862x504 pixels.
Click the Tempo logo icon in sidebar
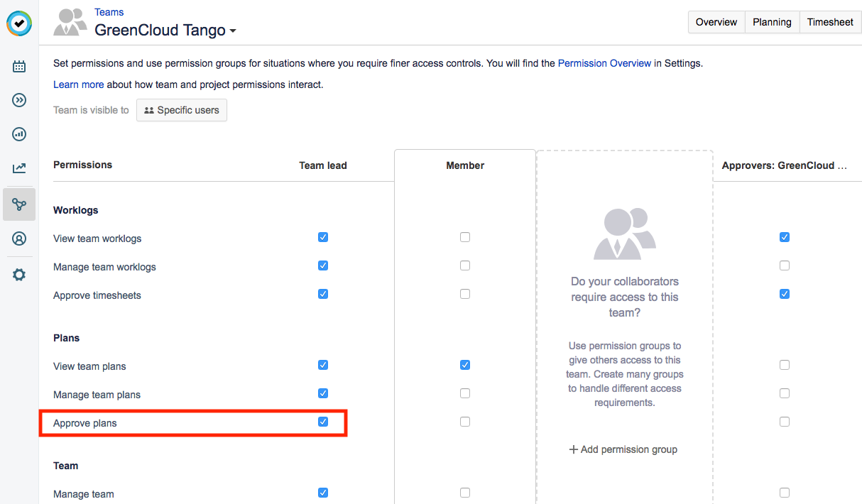pyautogui.click(x=19, y=23)
